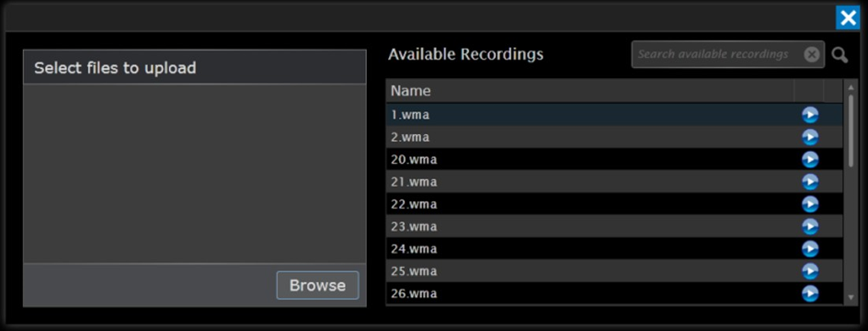
Task: Play the 21.wma recording
Action: pyautogui.click(x=810, y=182)
